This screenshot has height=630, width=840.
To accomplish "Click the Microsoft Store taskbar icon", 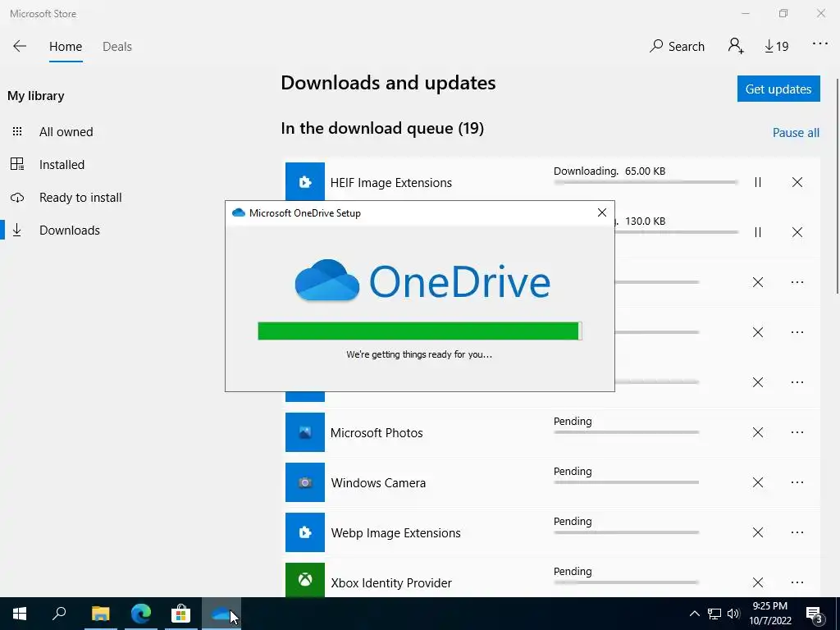I will [181, 614].
